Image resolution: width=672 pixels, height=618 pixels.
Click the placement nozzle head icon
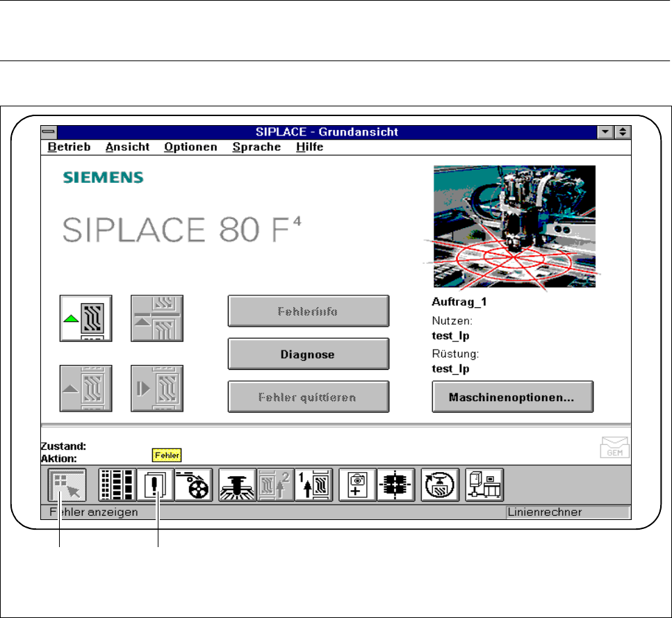tap(238, 485)
